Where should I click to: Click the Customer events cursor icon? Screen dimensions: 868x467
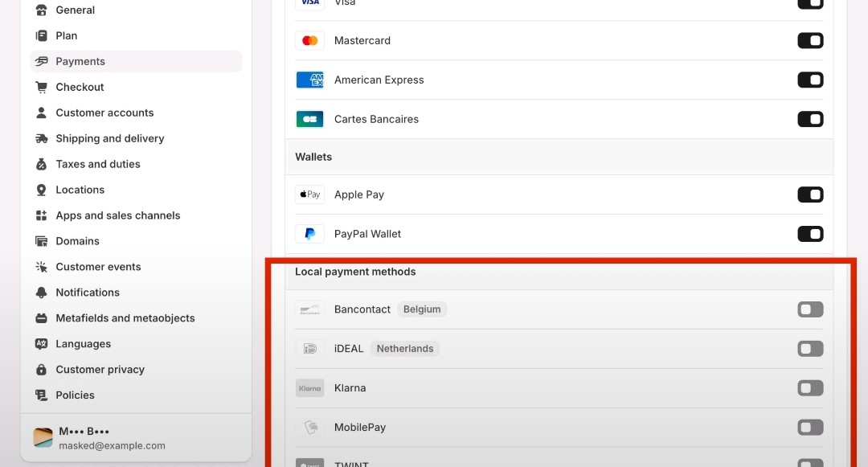click(41, 267)
